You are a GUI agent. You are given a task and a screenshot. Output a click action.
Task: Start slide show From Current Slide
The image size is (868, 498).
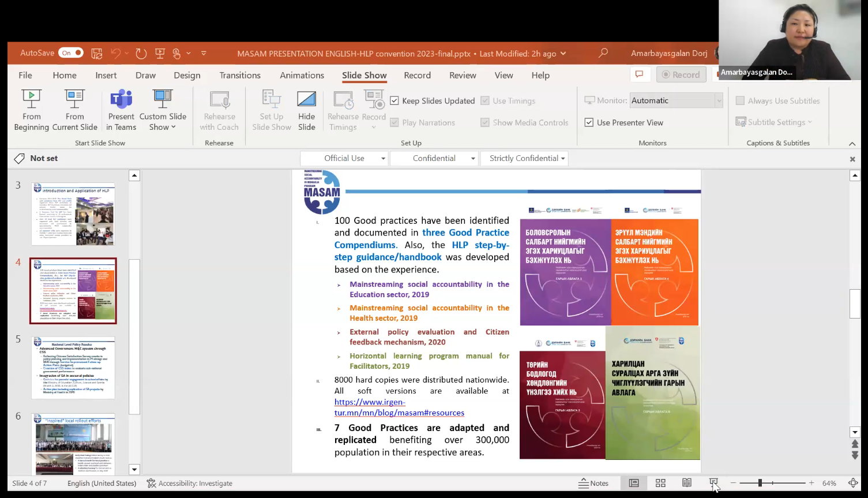[x=74, y=110]
